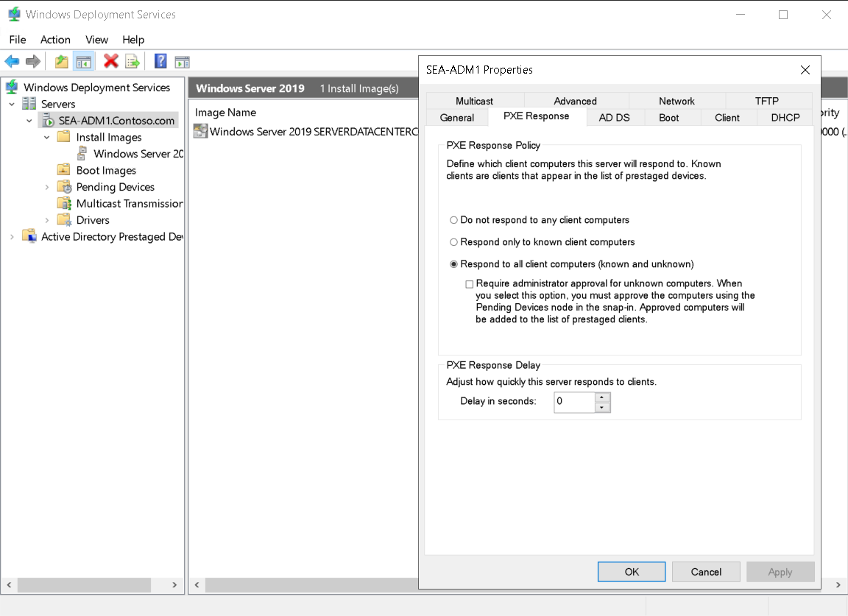Open the Action menu

coord(55,40)
